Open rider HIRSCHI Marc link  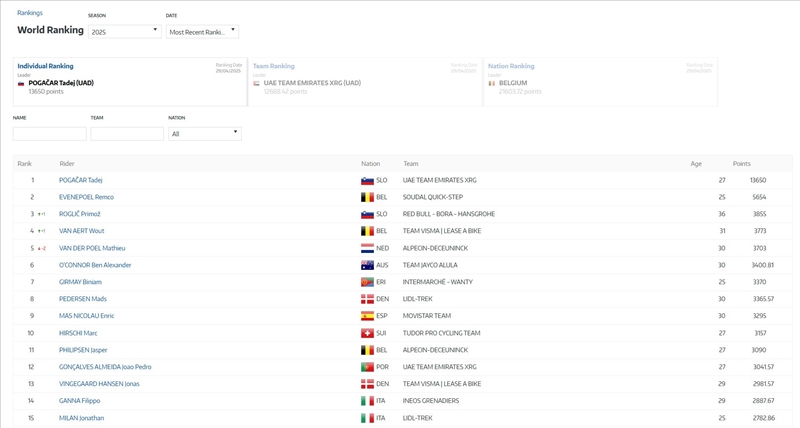click(x=78, y=333)
